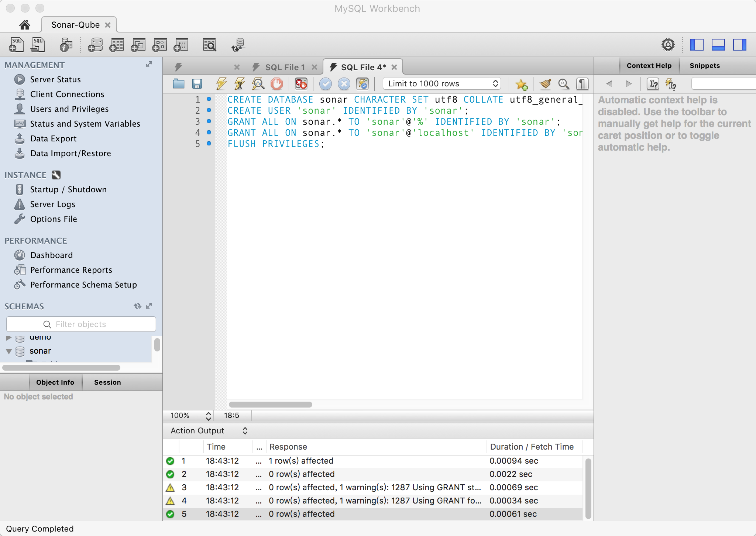Open Data Export
Viewport: 756px width, 536px height.
53,139
